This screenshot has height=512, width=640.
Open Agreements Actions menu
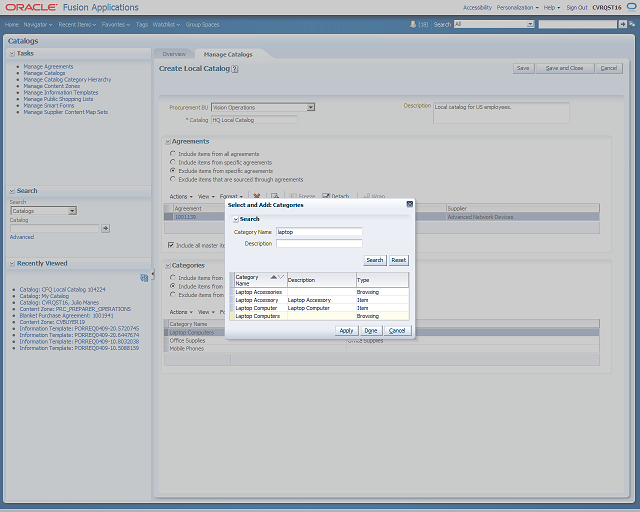pos(181,196)
